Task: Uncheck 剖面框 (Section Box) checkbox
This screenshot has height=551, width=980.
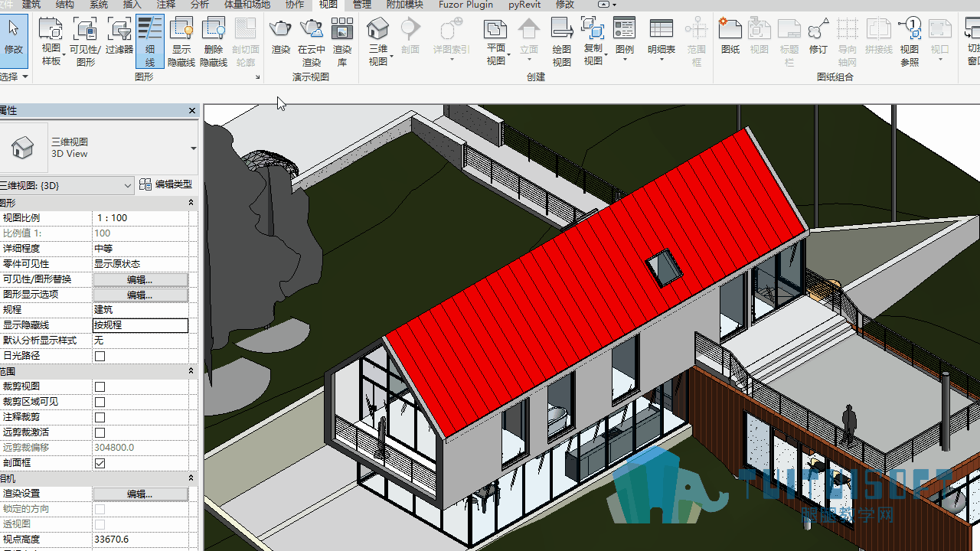Action: pyautogui.click(x=100, y=463)
